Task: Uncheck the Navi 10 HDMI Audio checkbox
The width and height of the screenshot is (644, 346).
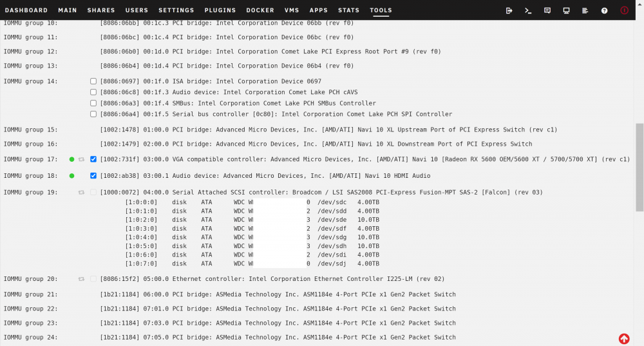Action: pos(93,175)
